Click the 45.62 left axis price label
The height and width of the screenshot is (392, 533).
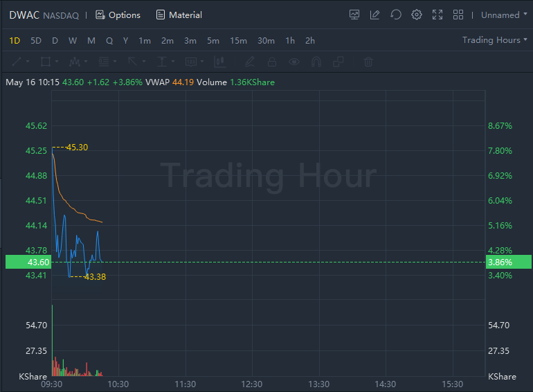tap(37, 126)
